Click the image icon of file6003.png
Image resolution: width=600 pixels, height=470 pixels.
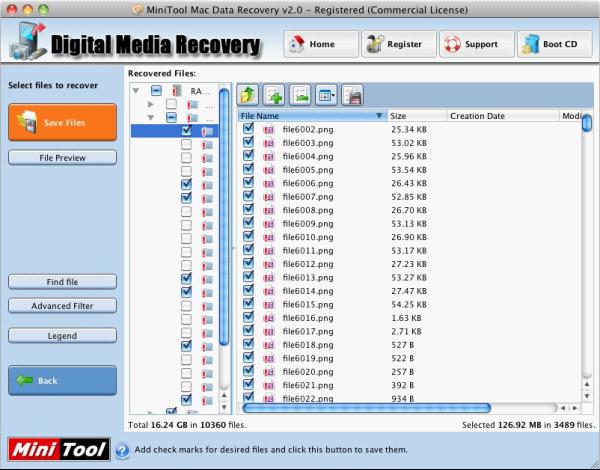[x=269, y=143]
